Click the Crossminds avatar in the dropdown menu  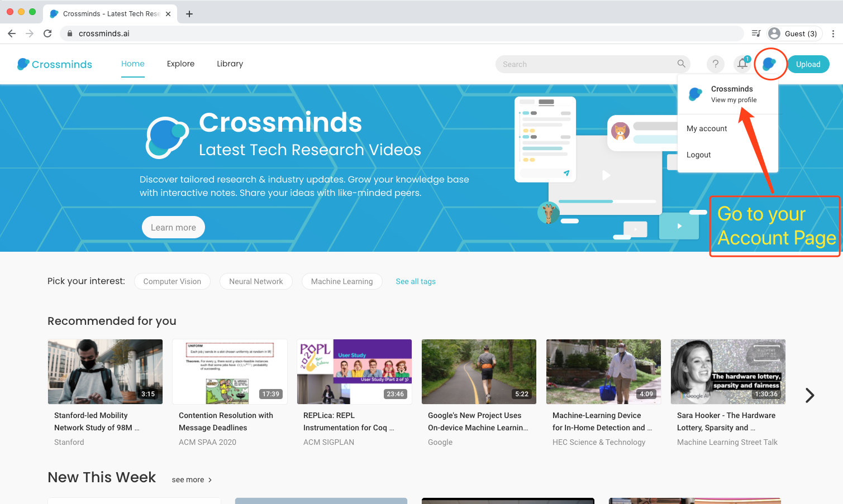[696, 94]
